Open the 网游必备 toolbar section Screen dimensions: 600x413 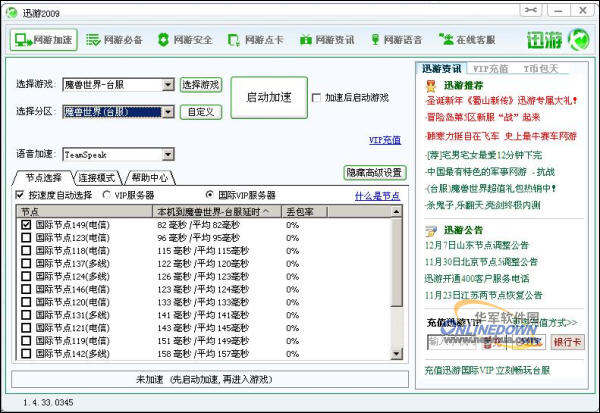tap(115, 40)
